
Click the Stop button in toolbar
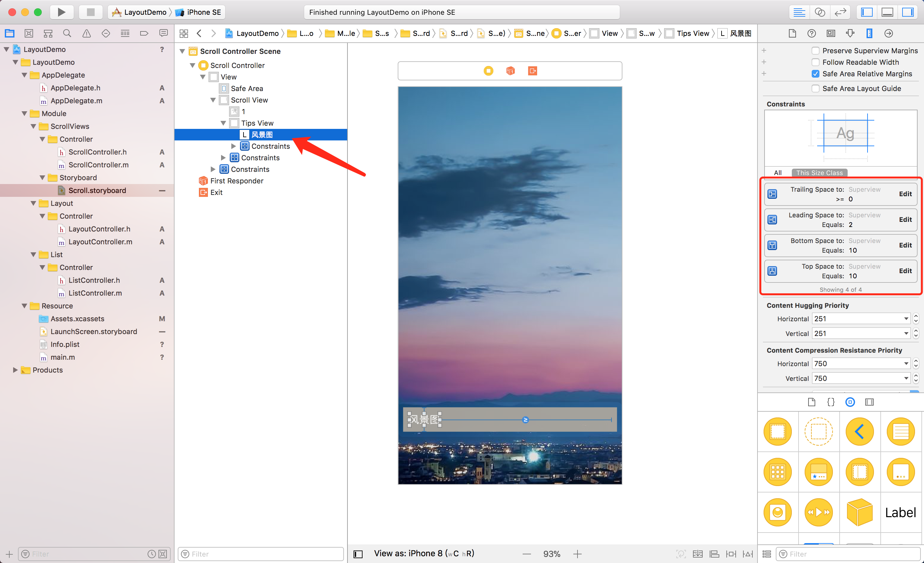pos(90,12)
